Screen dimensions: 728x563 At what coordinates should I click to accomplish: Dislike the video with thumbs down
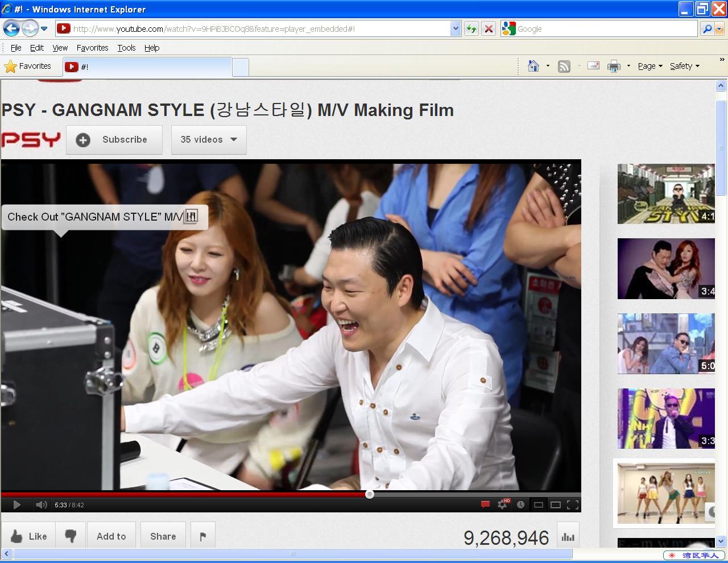pyautogui.click(x=71, y=536)
